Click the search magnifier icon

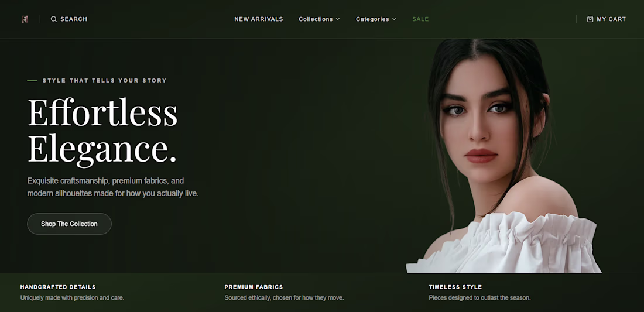coord(53,19)
